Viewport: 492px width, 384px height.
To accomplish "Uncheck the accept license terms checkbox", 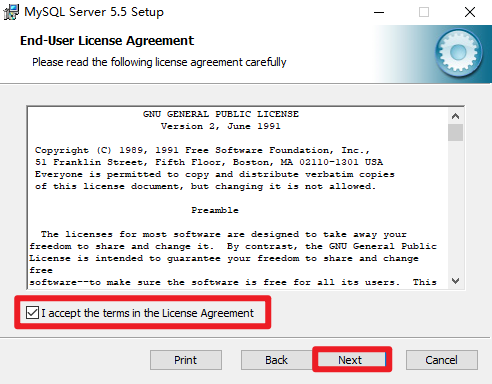I will click(32, 313).
